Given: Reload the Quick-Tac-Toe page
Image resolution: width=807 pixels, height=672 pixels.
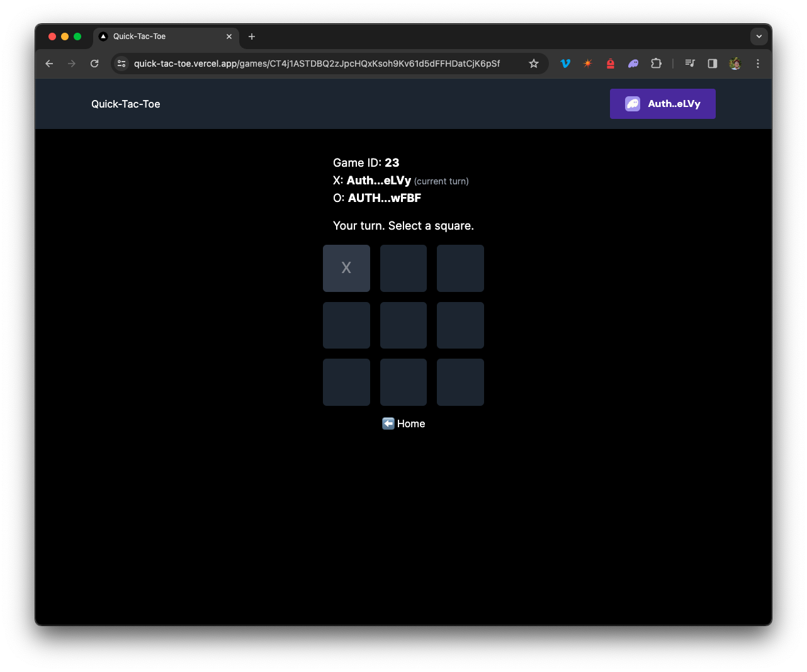Looking at the screenshot, I should [94, 64].
